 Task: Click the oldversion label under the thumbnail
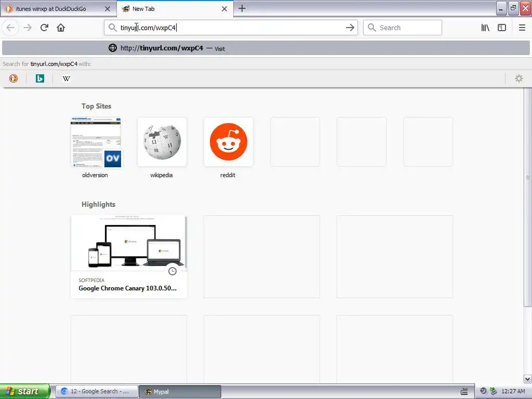tap(95, 175)
